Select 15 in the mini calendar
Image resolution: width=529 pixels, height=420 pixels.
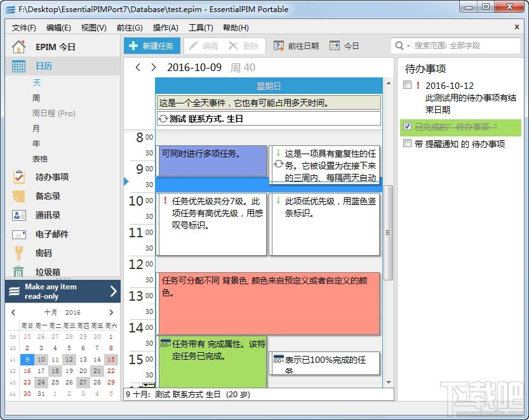point(111,359)
